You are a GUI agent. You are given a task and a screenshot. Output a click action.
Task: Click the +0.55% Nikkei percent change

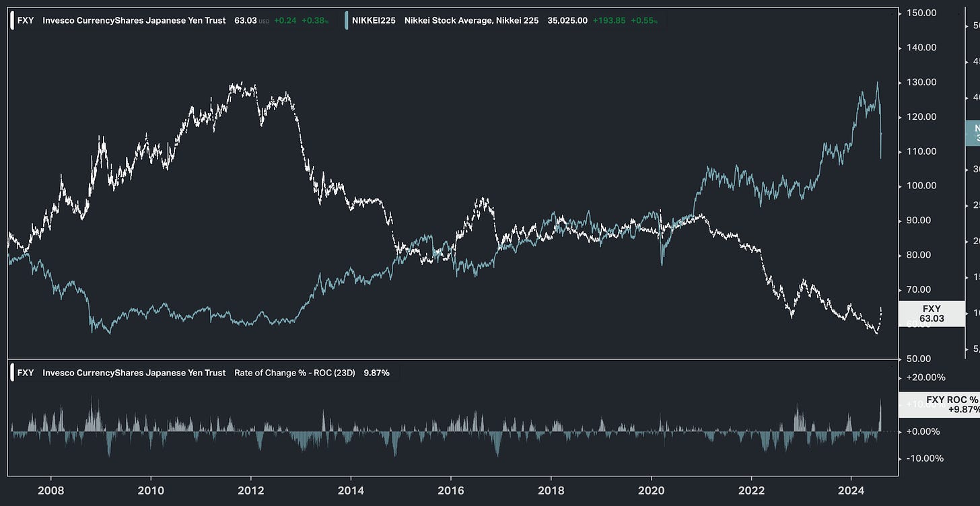tap(644, 21)
